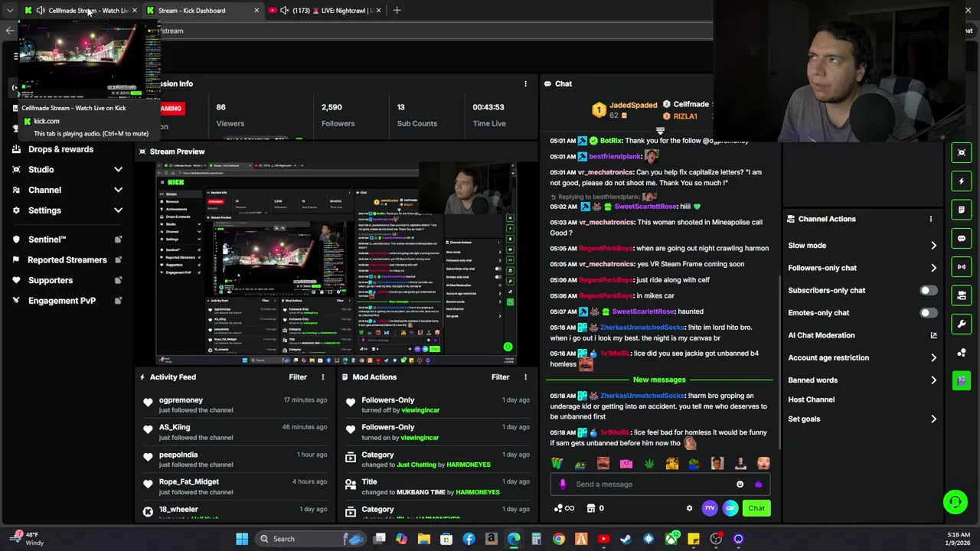Toggle Subscribers-only chat switch

(x=927, y=290)
